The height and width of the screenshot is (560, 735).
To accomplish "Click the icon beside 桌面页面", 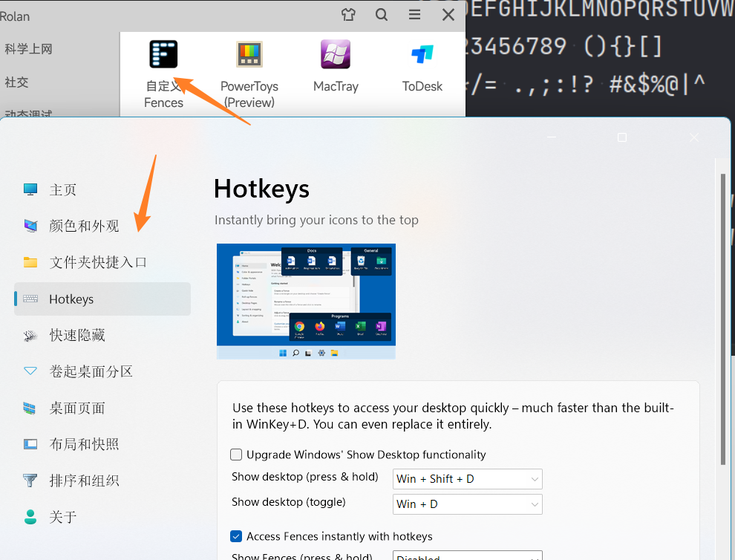I will click(x=30, y=408).
